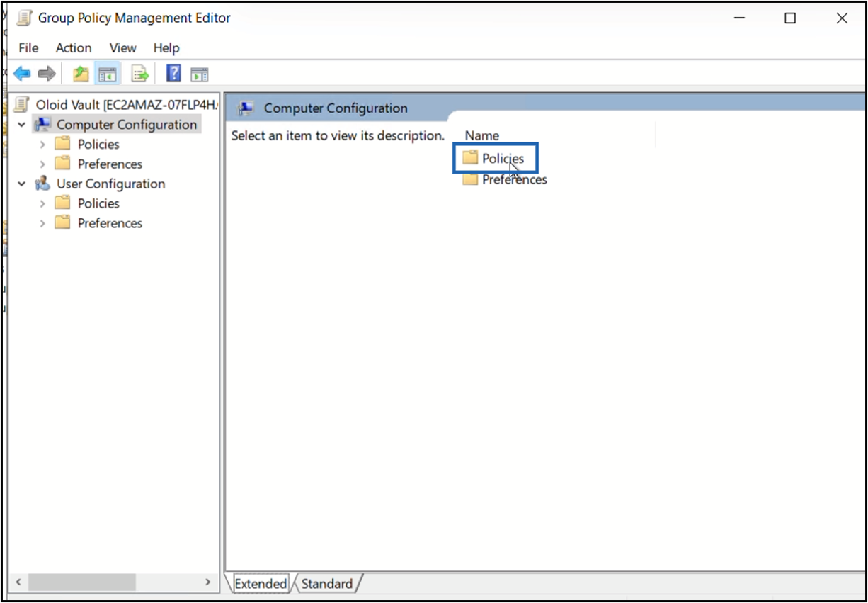868x603 pixels.
Task: Click the tree pane right scroll arrow
Action: pos(207,582)
